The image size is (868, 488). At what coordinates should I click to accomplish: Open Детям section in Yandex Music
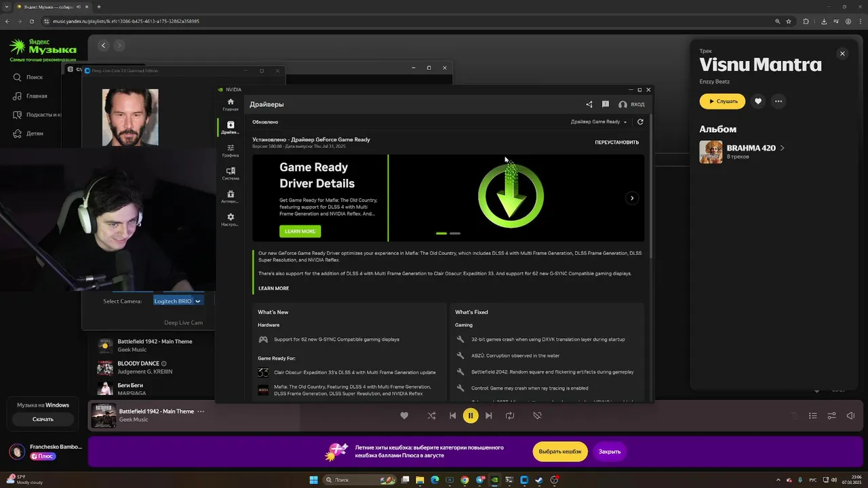tap(28, 134)
